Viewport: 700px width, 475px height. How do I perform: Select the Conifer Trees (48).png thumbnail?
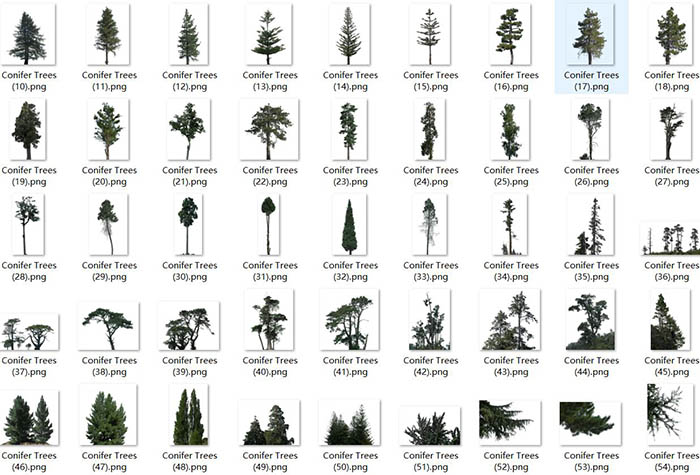(x=188, y=416)
